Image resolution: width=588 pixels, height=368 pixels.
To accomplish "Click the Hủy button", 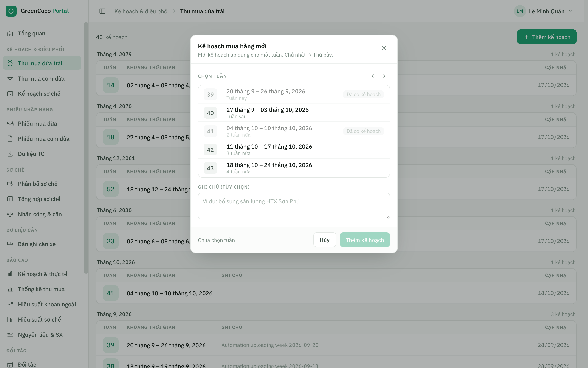I will (324, 240).
